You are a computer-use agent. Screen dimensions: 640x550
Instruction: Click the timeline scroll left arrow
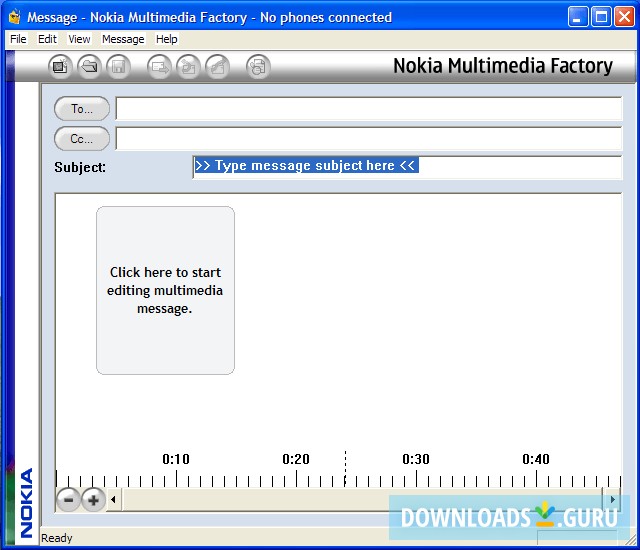tap(113, 499)
